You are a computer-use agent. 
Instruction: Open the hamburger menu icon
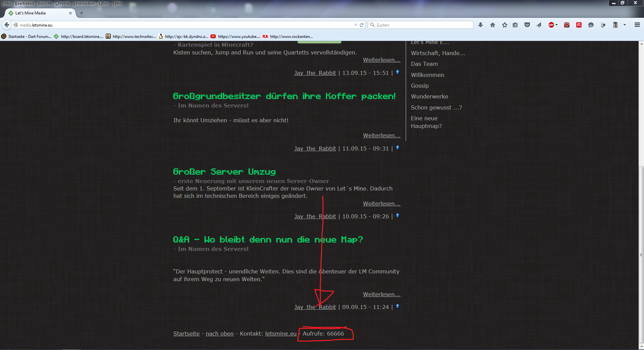coord(637,25)
